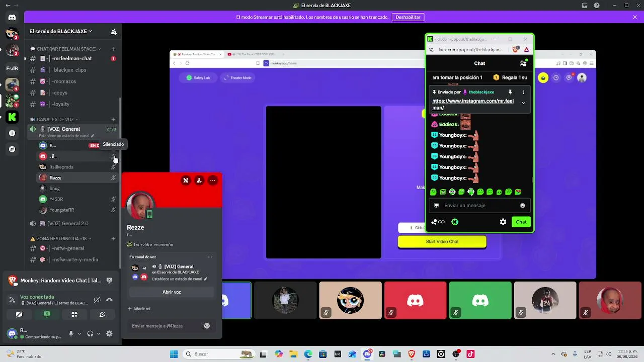The height and width of the screenshot is (362, 644).
Task: Open more options on Rezze profile banner
Action: [213, 180]
